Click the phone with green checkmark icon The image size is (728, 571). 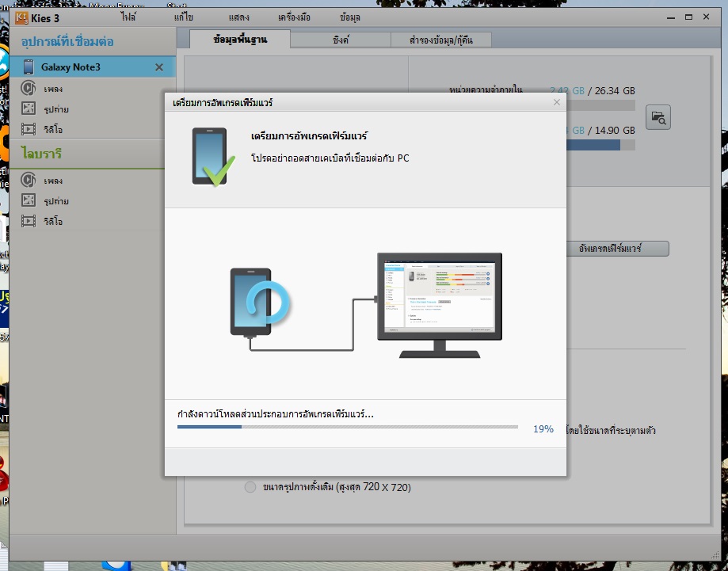pyautogui.click(x=214, y=157)
